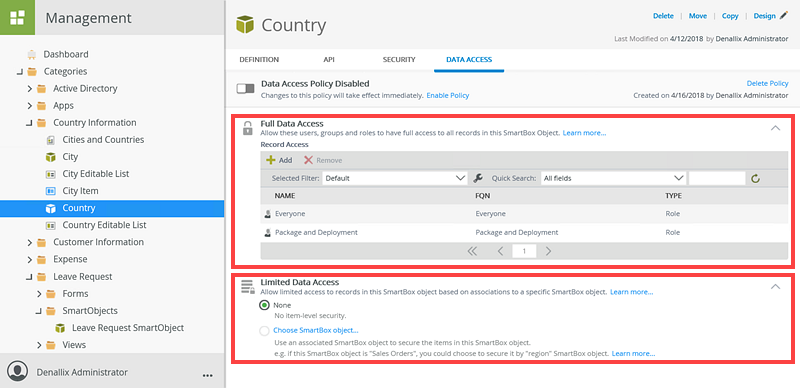The image size is (800, 388).
Task: Click the Categories folder icon
Action: (x=32, y=71)
